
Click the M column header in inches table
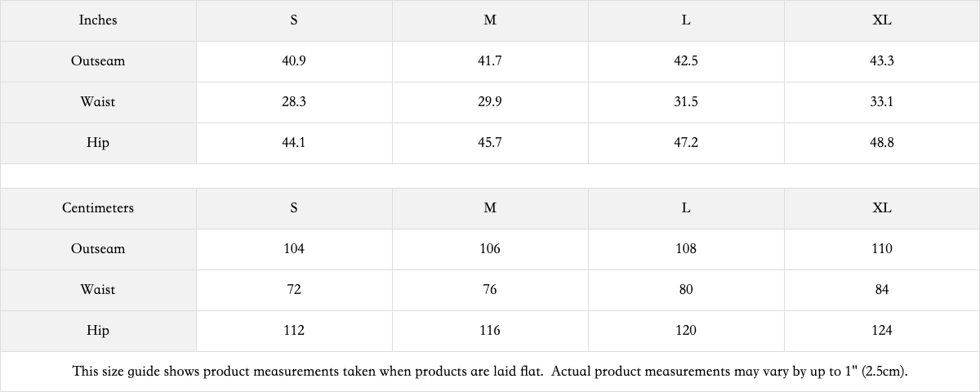pyautogui.click(x=490, y=20)
